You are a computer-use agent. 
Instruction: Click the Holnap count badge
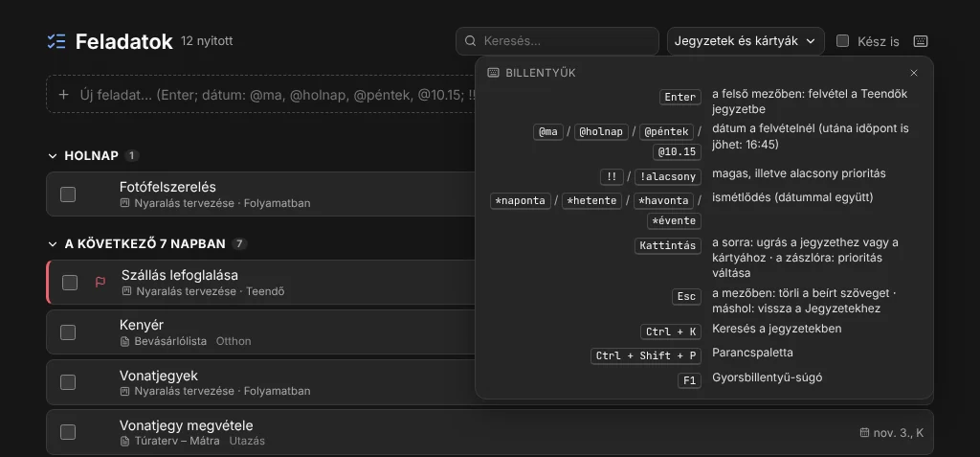click(131, 156)
